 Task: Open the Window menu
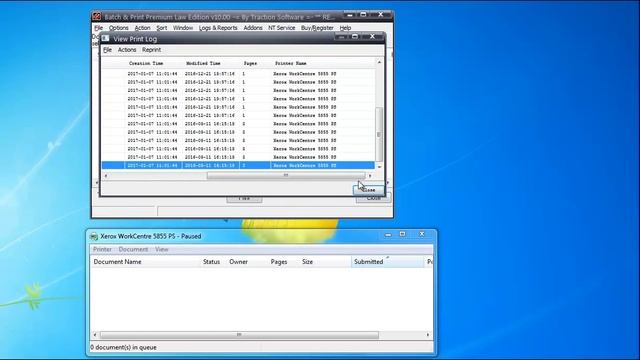(x=183, y=28)
